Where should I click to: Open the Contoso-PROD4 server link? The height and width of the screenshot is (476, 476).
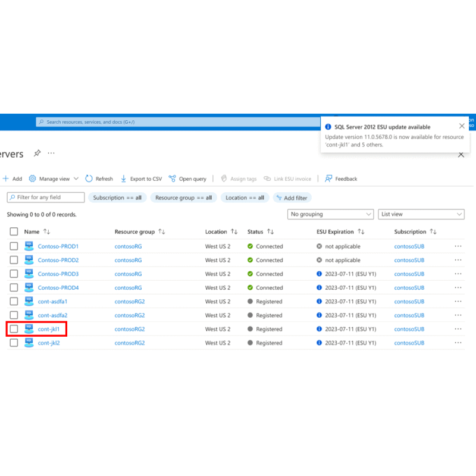(58, 287)
